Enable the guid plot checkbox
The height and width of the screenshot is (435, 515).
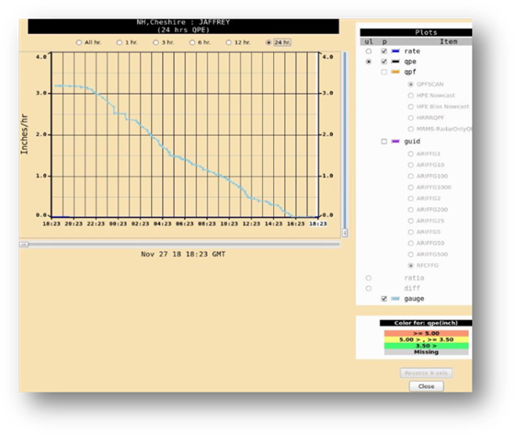click(384, 142)
